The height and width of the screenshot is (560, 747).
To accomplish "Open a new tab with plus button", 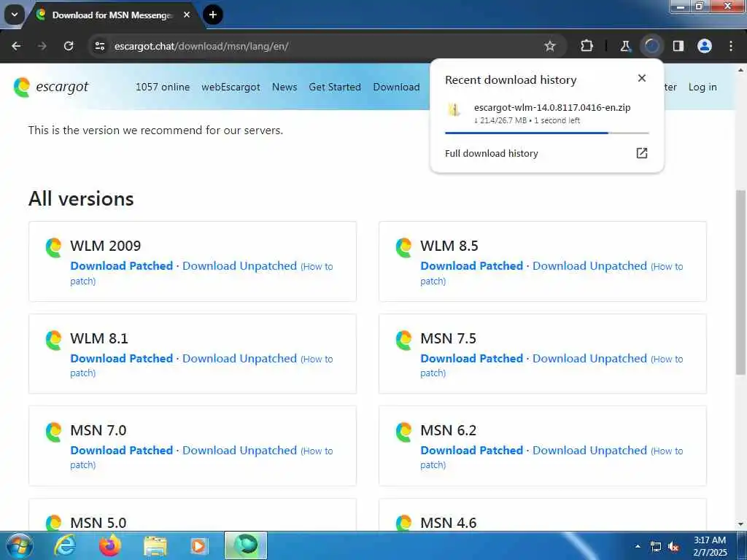I will 213,15.
